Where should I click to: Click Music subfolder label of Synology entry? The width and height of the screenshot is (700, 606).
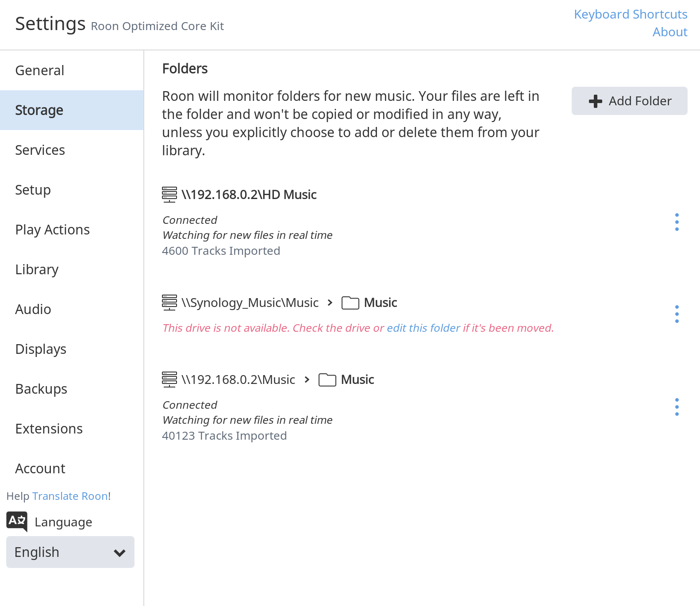(381, 303)
